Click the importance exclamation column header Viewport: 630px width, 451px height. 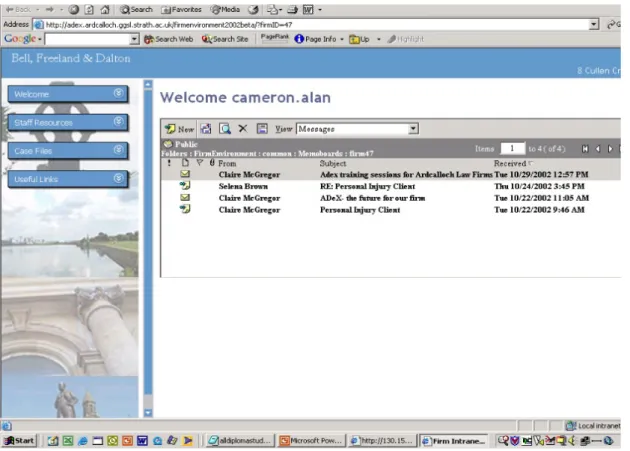tap(169, 163)
